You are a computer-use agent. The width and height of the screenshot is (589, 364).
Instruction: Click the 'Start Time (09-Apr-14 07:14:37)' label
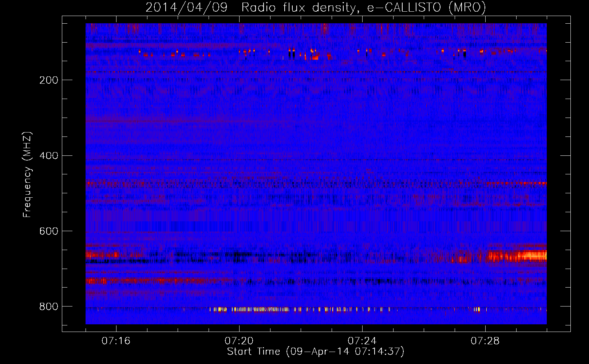316,352
